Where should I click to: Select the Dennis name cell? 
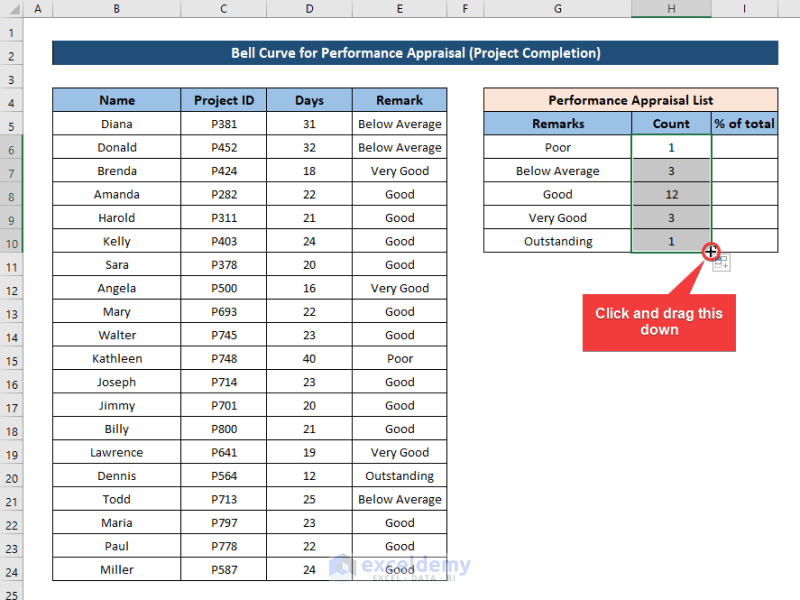pos(116,476)
